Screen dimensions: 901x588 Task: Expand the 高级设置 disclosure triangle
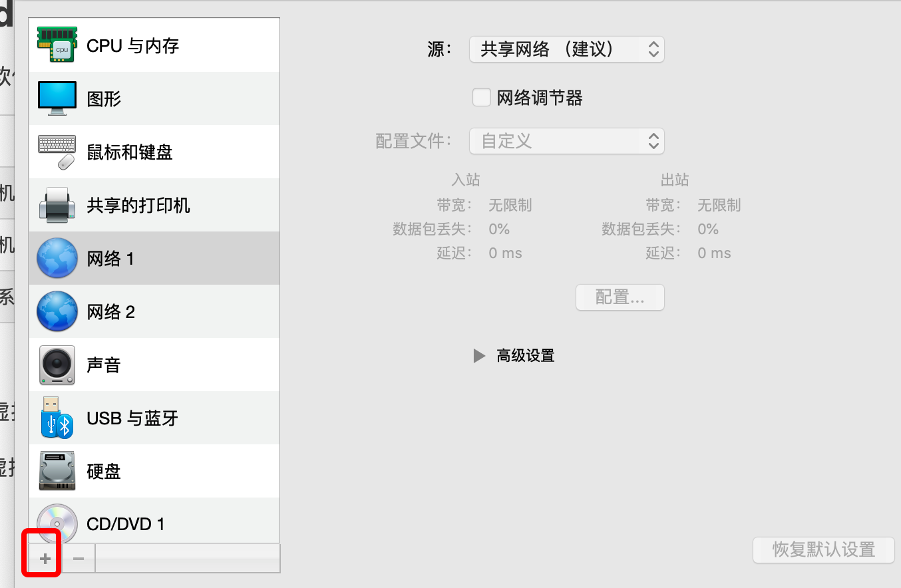(479, 355)
